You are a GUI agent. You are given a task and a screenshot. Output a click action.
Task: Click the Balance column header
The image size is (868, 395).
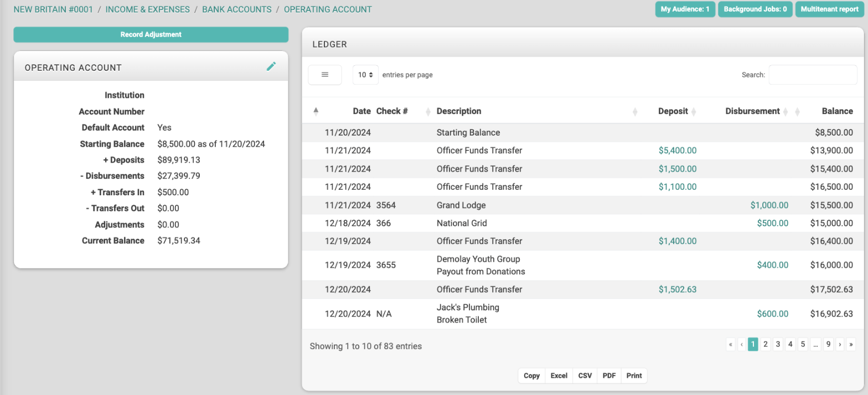coord(837,111)
